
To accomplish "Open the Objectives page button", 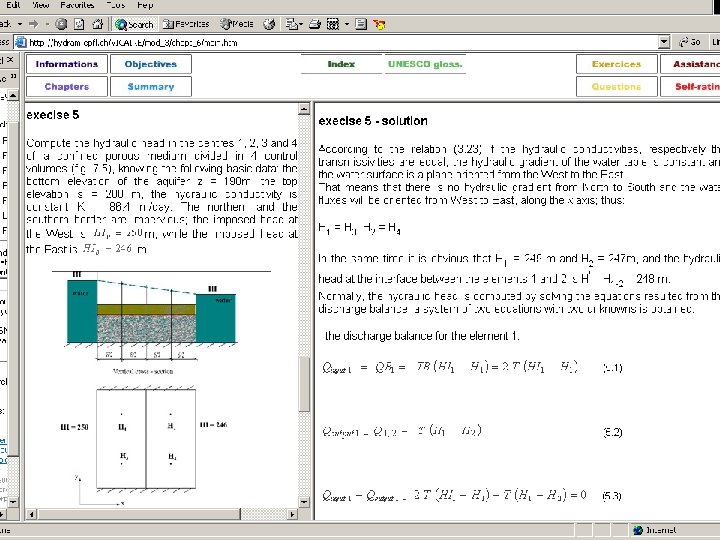I will [151, 64].
